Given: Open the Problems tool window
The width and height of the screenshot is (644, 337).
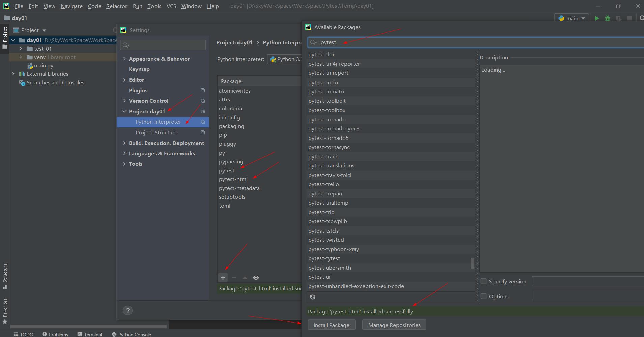Looking at the screenshot, I should [55, 334].
